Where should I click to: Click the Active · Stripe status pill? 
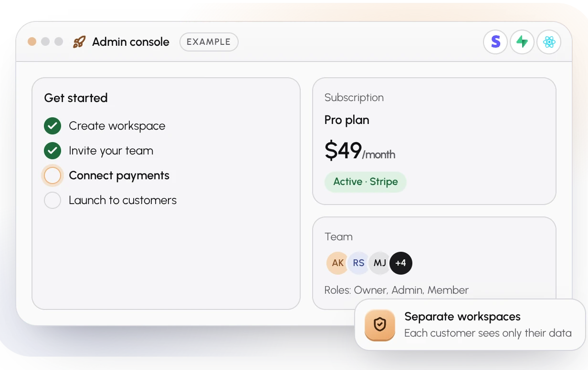pyautogui.click(x=366, y=182)
